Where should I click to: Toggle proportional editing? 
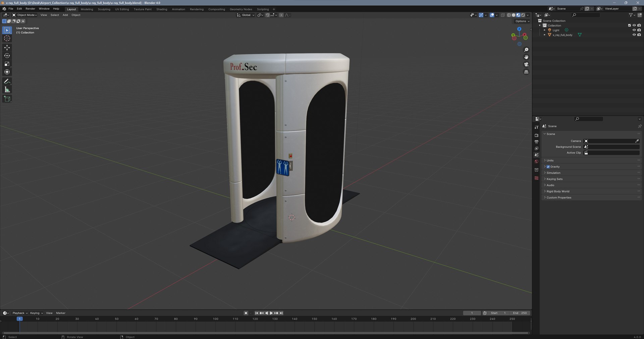tap(281, 15)
